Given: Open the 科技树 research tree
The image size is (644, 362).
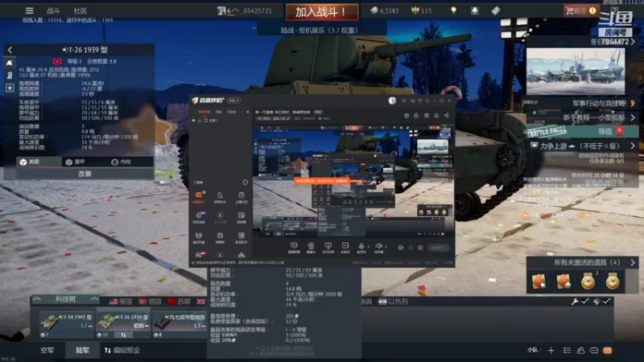Looking at the screenshot, I should click(x=65, y=299).
